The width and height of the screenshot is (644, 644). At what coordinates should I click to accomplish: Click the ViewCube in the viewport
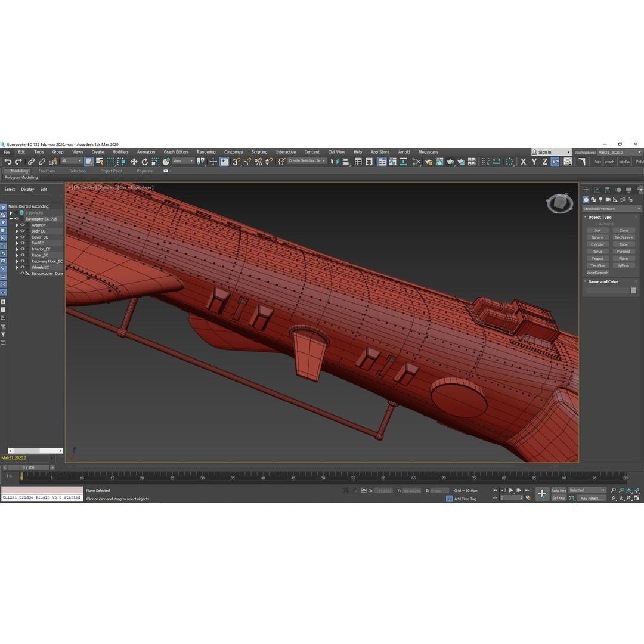coord(560,203)
